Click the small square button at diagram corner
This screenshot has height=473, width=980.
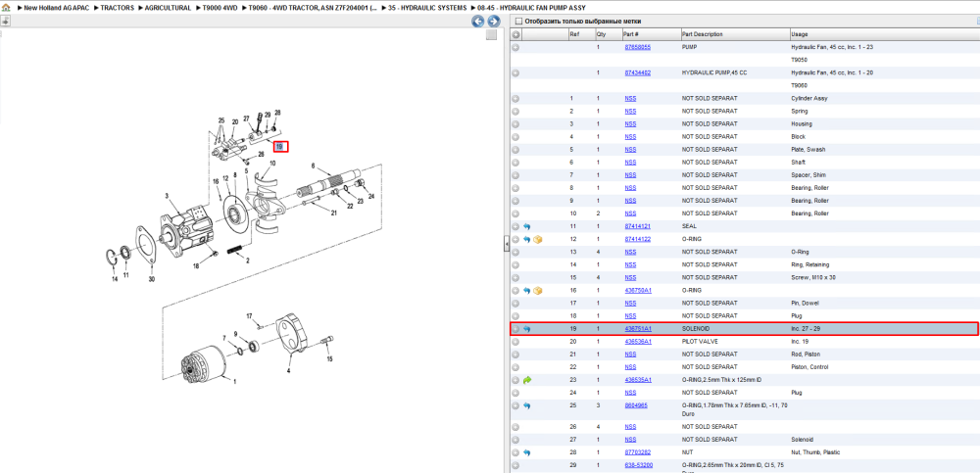tap(492, 35)
